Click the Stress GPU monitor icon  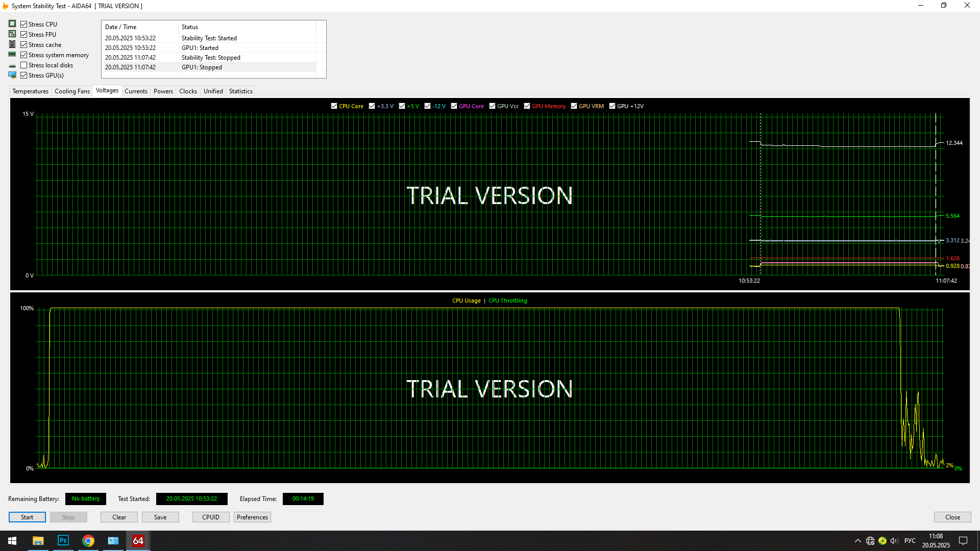pos(12,75)
